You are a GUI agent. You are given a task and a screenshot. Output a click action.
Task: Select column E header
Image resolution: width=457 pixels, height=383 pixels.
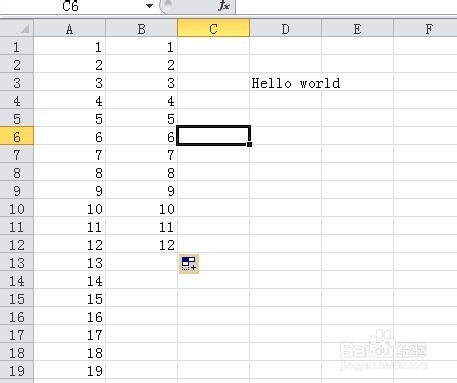tap(357, 28)
